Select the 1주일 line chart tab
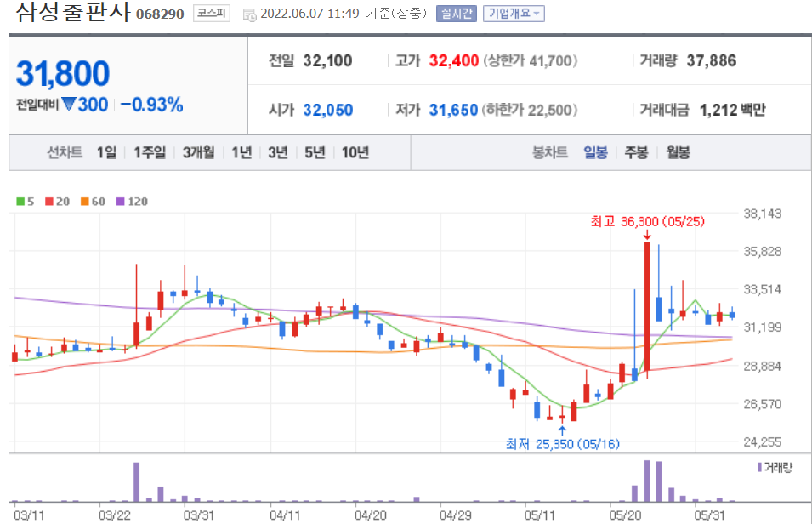Image resolution: width=812 pixels, height=524 pixels. click(150, 152)
